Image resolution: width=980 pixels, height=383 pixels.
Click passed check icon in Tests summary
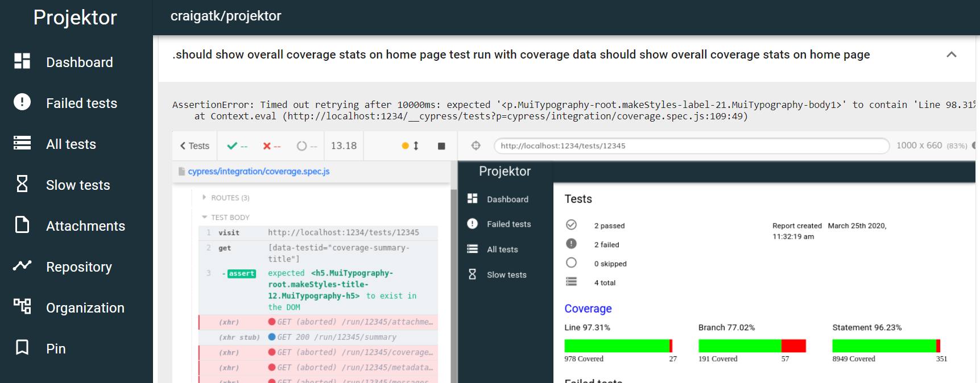(572, 224)
